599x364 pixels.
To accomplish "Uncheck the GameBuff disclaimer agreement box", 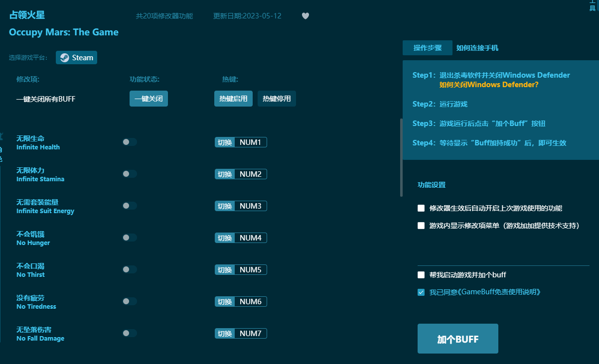I will coord(421,292).
